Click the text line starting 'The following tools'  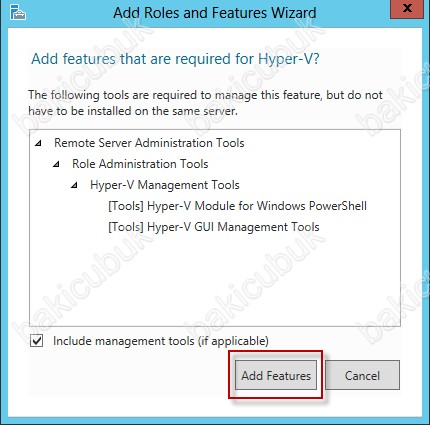click(205, 95)
